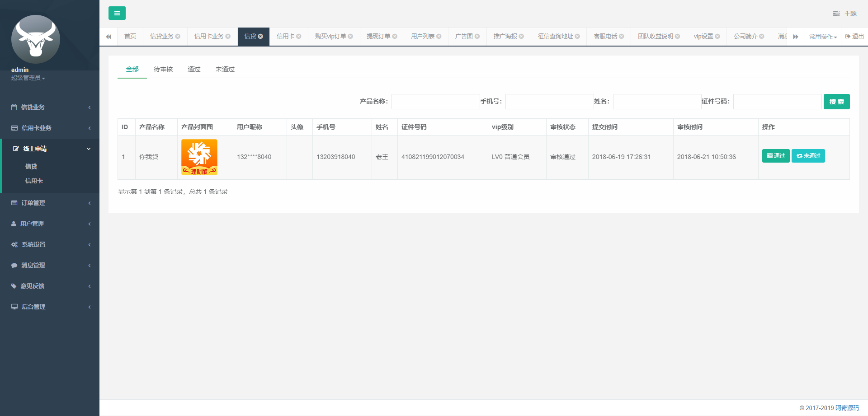Select the 系统设置 gear icon
This screenshot has height=416, width=868.
point(14,244)
